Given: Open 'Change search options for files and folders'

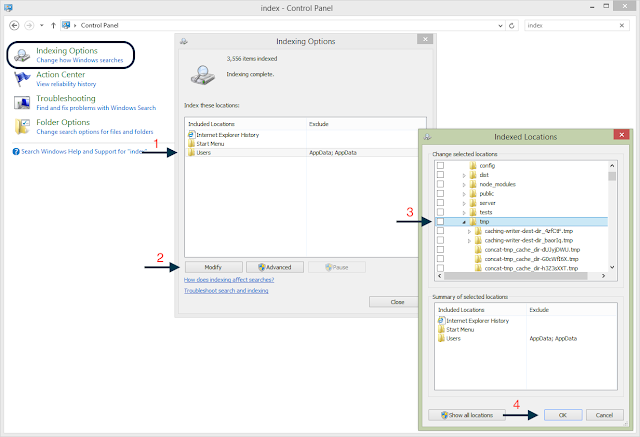Looking at the screenshot, I should point(95,132).
